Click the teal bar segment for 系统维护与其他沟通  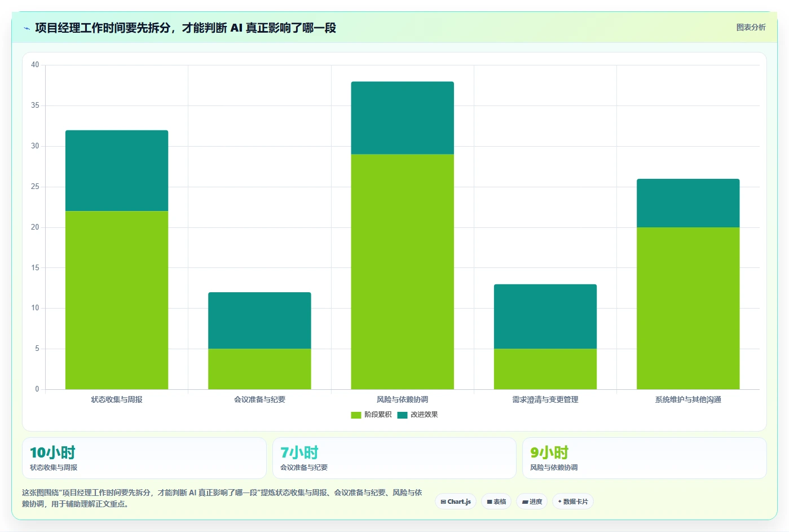click(688, 203)
